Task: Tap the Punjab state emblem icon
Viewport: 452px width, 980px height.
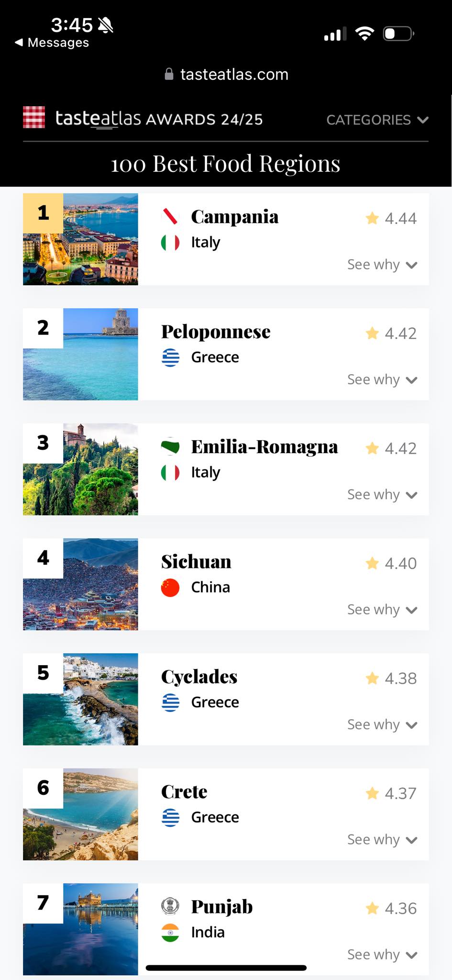Action: click(x=170, y=906)
